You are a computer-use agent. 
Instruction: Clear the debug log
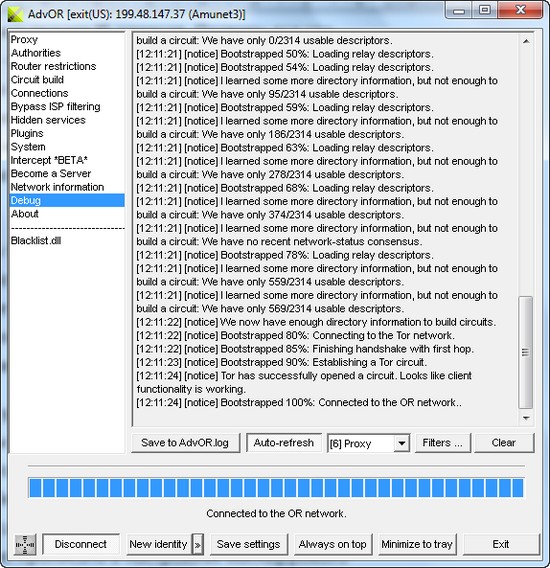click(x=504, y=443)
